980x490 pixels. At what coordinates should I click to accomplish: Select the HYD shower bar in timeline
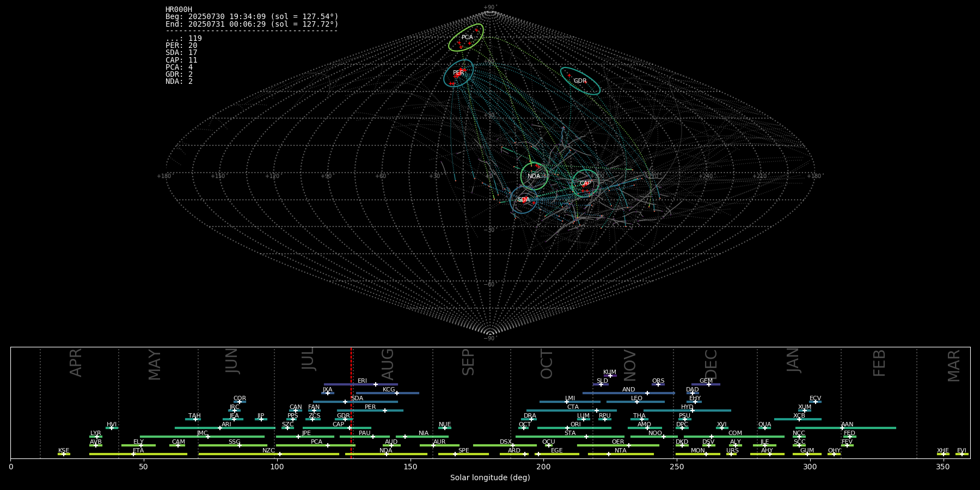tap(687, 411)
